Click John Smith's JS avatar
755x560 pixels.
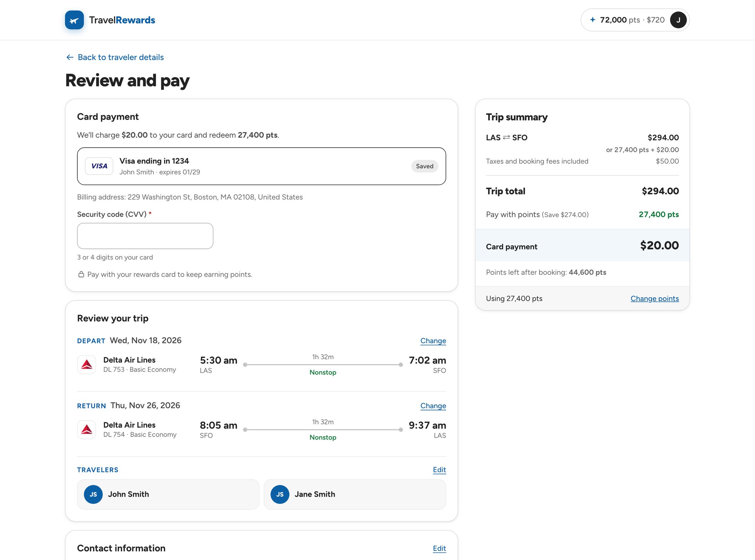pos(93,494)
